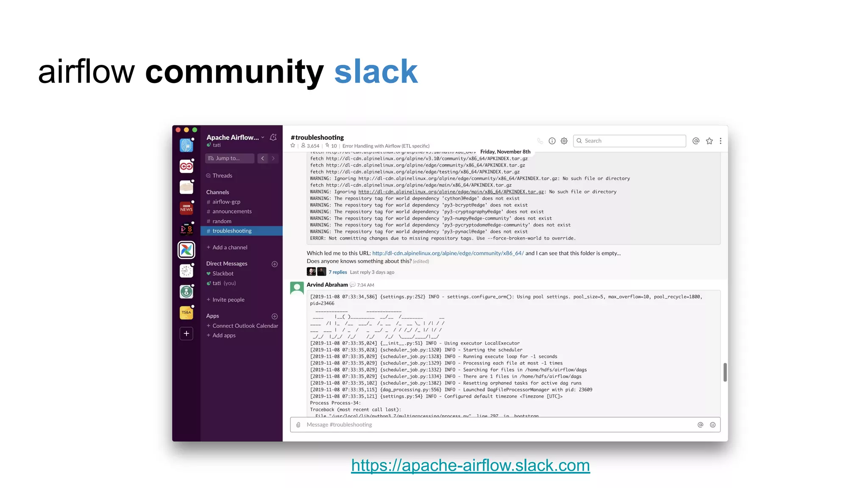Click the paperclip attach file icon
The width and height of the screenshot is (868, 488).
(298, 425)
